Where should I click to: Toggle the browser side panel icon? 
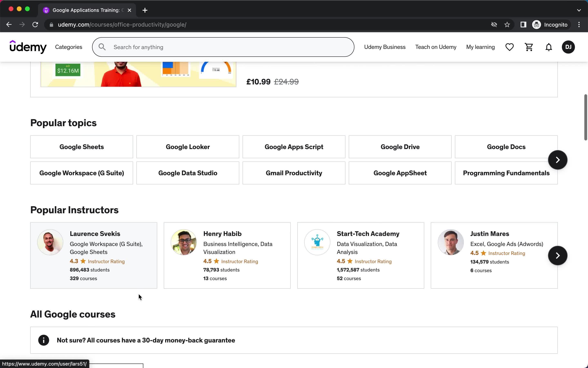(523, 25)
